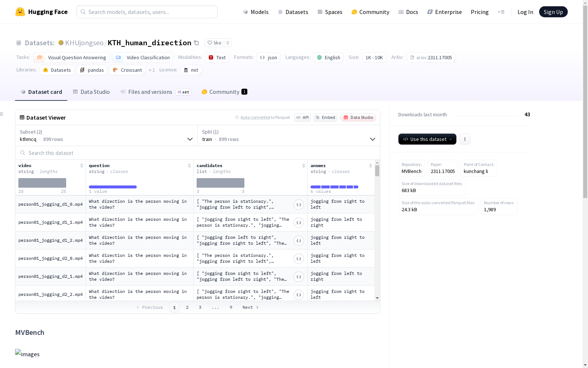Viewport: 588px width, 368px height.
Task: Select the json format tag
Action: coord(268,57)
